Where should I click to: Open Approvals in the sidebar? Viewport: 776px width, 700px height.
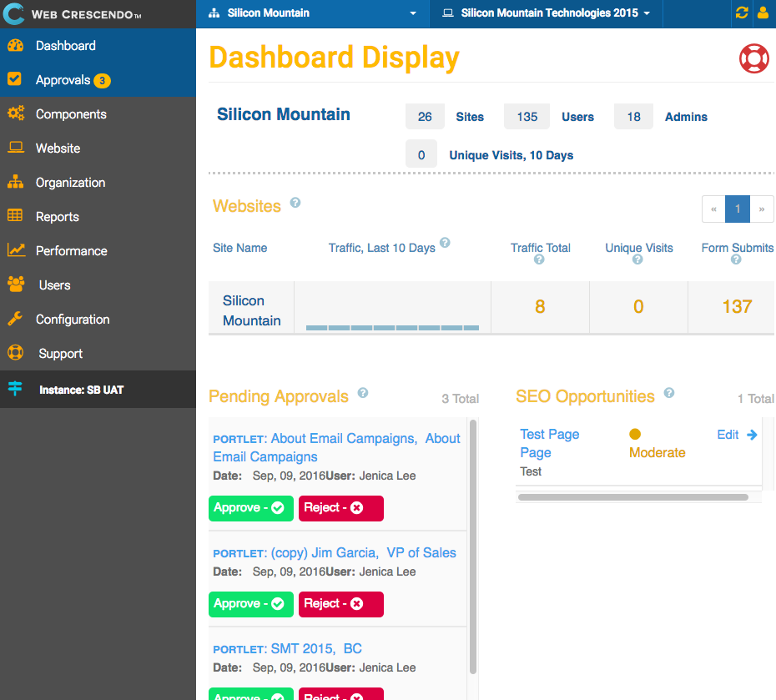click(98, 79)
